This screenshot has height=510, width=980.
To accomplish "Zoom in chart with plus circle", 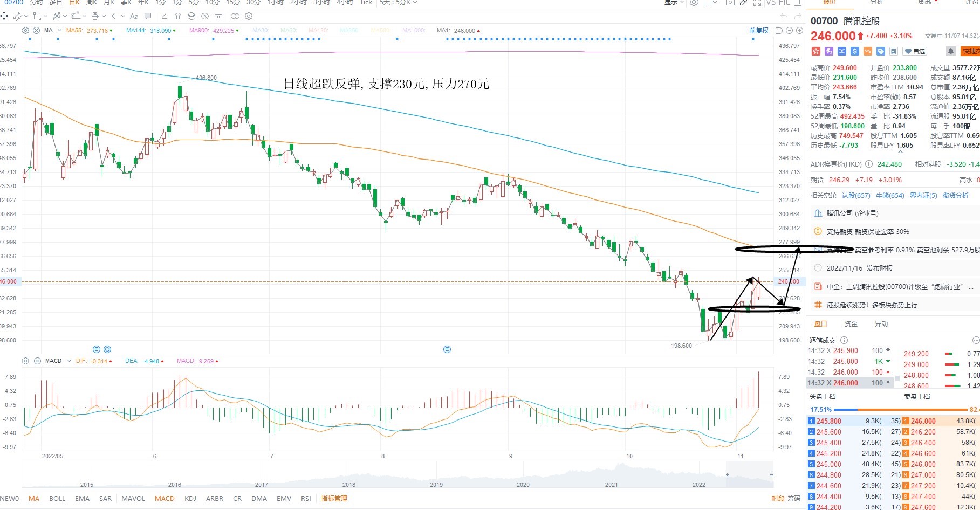I will pos(799,30).
